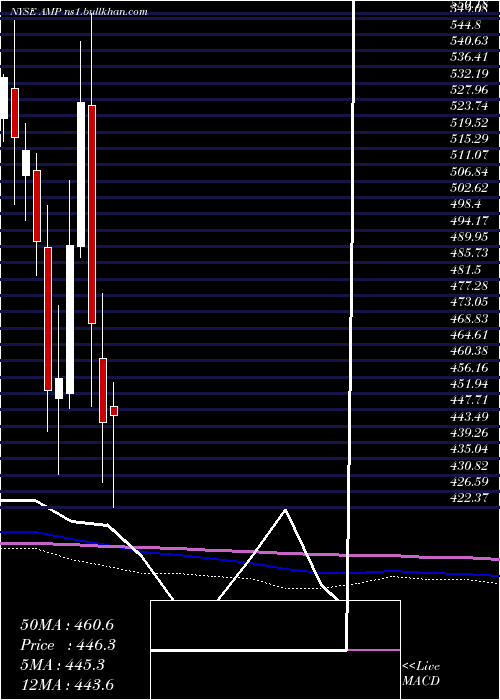Click the long red candle ending near 451.94

pyautogui.click(x=48, y=319)
